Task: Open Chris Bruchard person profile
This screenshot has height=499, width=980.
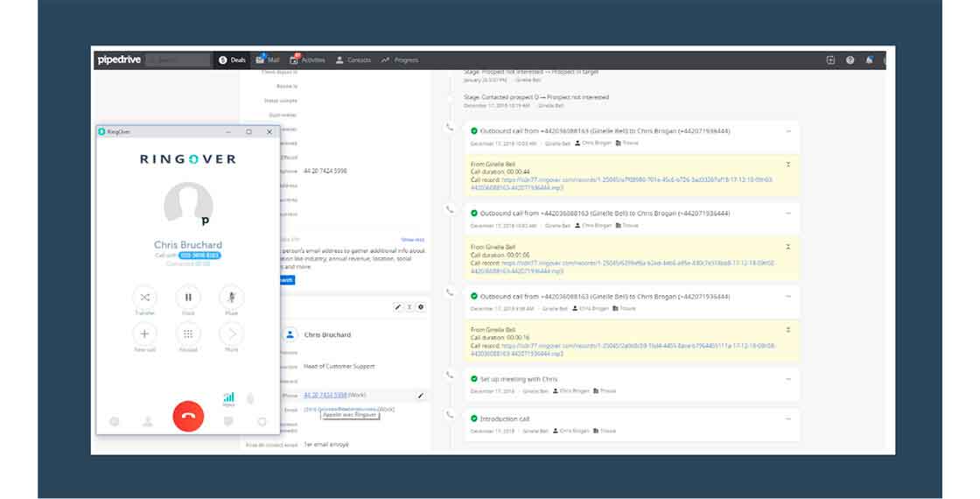Action: click(327, 335)
